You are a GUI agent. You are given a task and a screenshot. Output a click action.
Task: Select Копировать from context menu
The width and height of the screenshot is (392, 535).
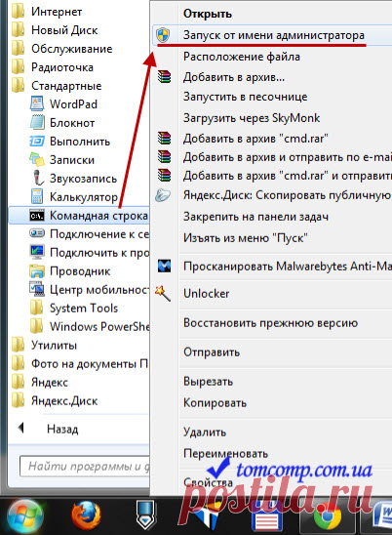coord(215,402)
